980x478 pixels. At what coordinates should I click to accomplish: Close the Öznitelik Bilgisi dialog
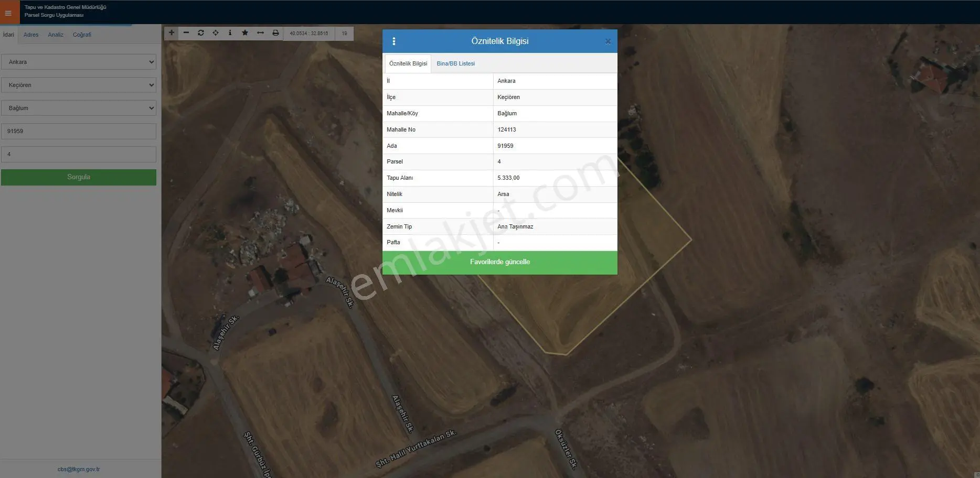(x=608, y=41)
